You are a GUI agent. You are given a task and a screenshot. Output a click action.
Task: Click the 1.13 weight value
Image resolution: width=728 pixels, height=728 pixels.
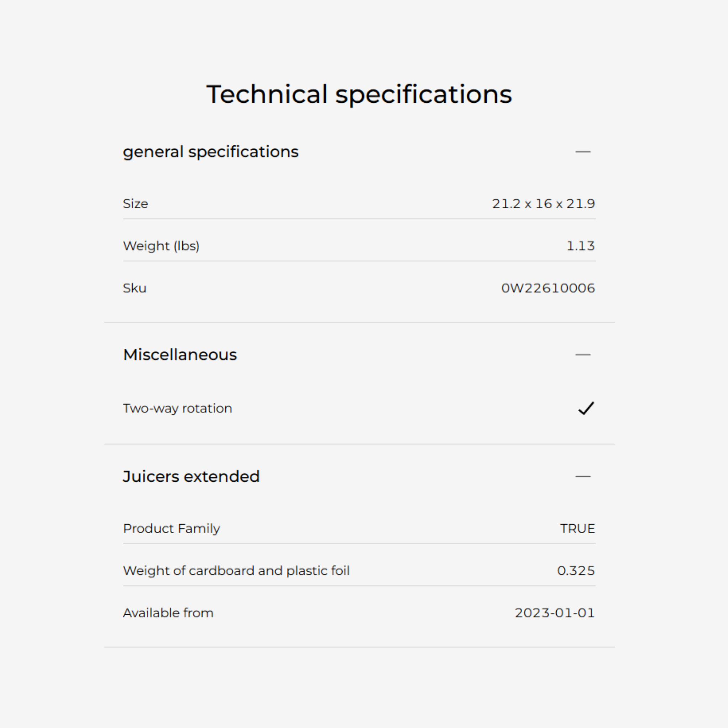(x=581, y=246)
